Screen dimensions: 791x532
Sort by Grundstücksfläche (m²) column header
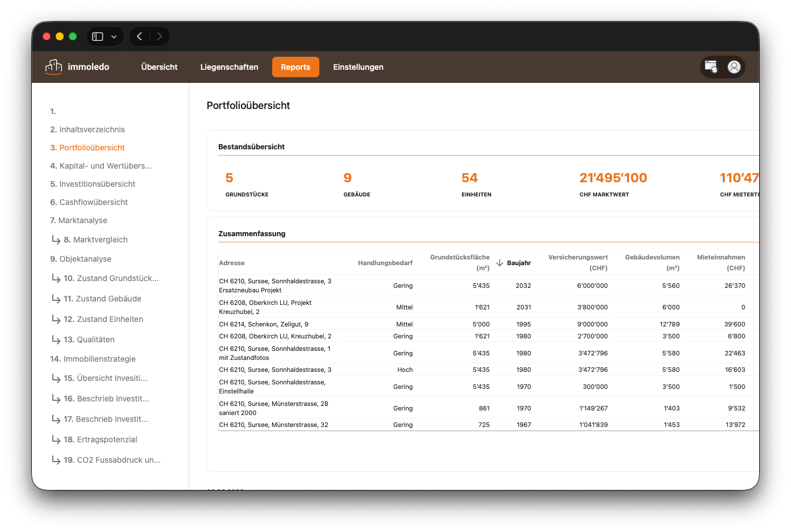coord(460,263)
